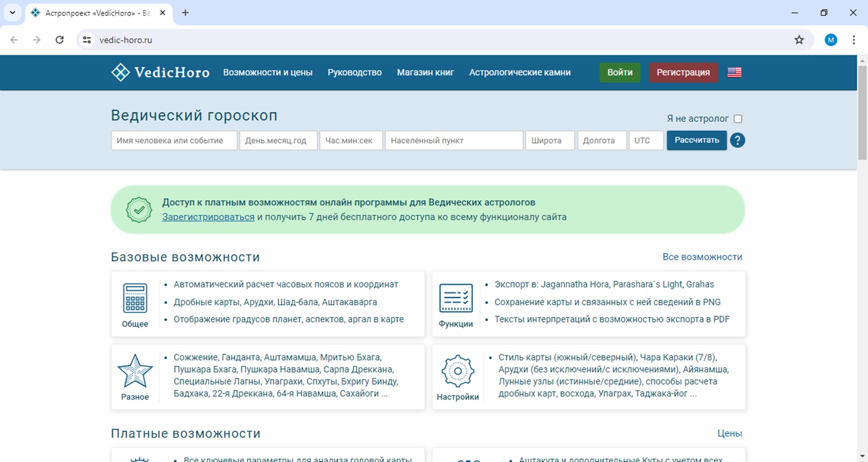Open Chrome's three-dot menu
Screen dimensions: 868x462
[854, 40]
